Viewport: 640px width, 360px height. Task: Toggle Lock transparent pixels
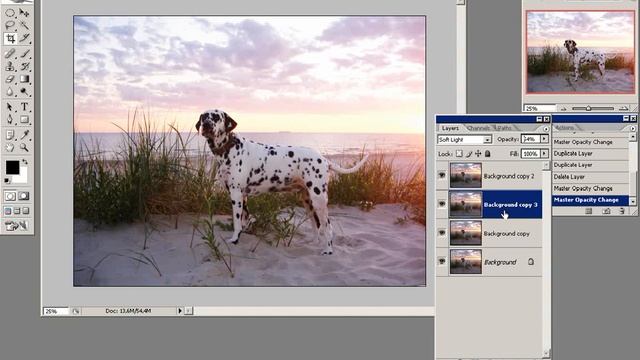(x=459, y=154)
